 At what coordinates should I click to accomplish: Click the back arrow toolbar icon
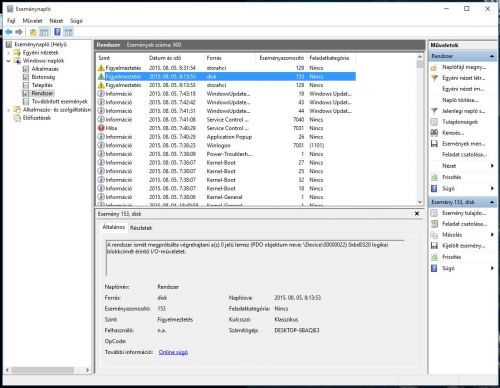pos(9,32)
